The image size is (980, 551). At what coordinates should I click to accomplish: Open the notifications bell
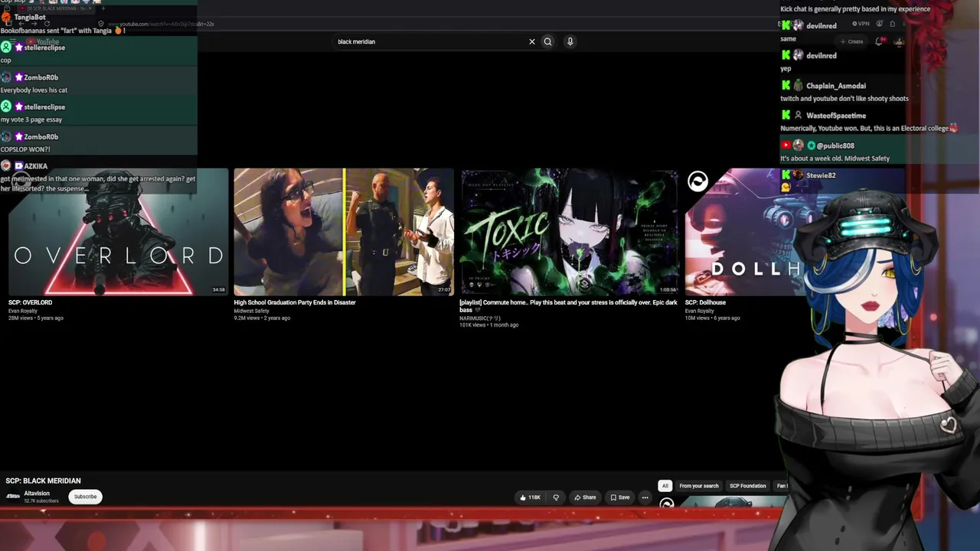coord(879,41)
